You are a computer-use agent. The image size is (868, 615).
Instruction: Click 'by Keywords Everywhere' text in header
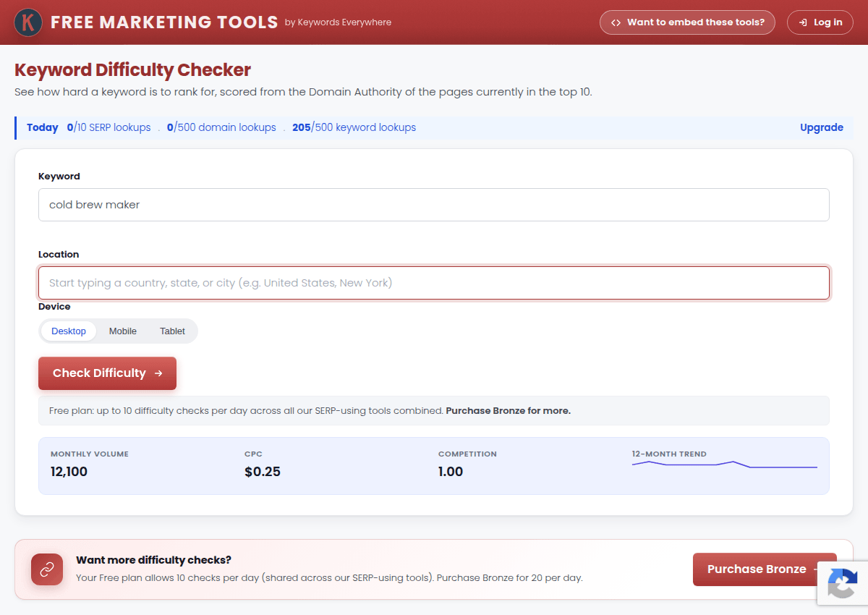[x=338, y=22]
